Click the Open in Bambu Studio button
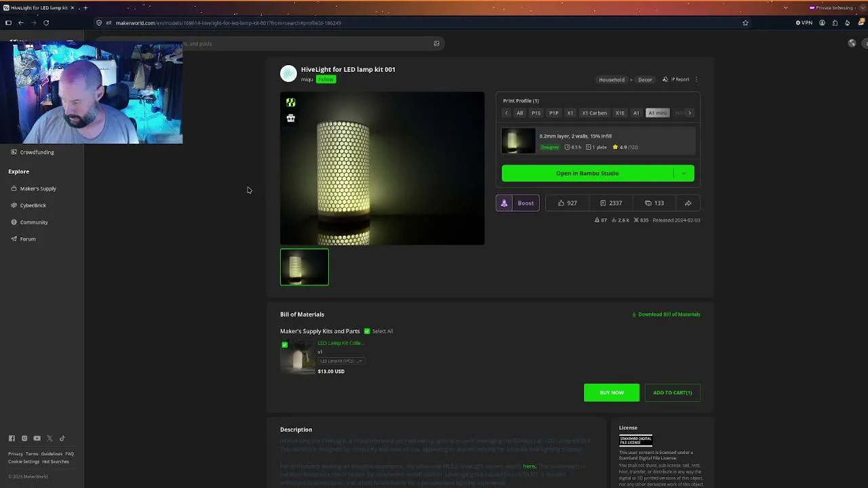Viewport: 868px width, 488px height. pos(587,174)
